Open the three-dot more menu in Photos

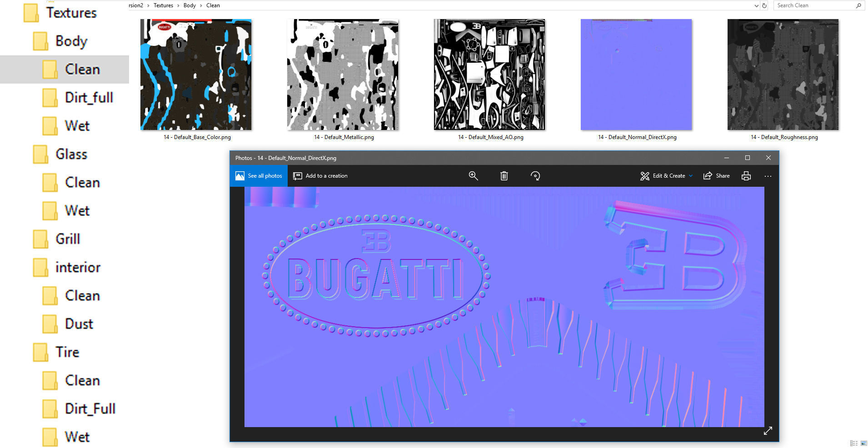click(768, 176)
